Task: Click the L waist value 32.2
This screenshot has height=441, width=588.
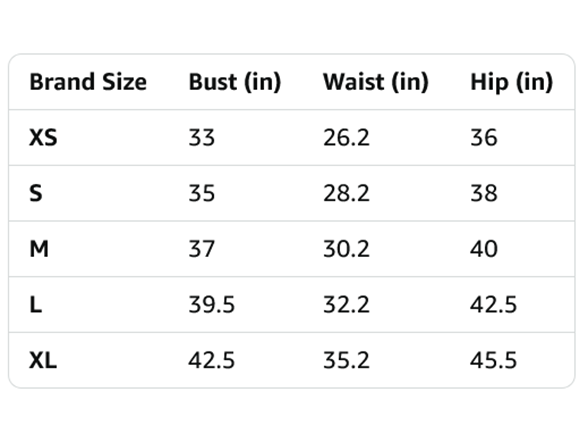Action: pos(346,304)
